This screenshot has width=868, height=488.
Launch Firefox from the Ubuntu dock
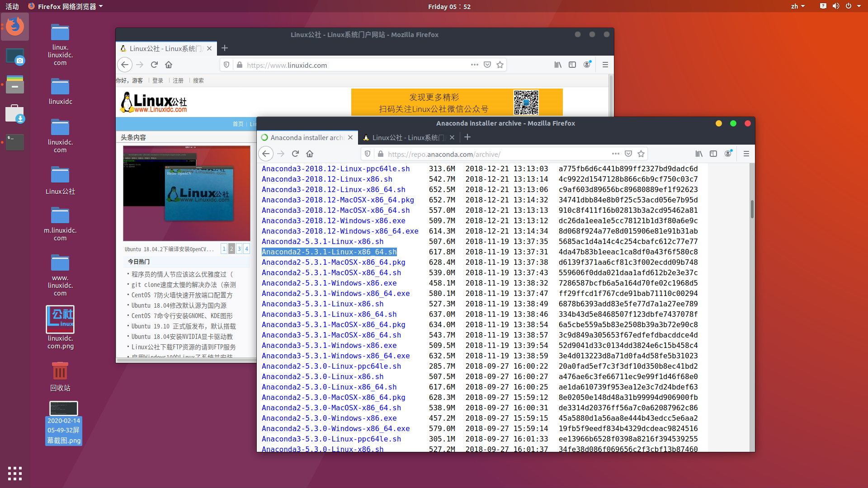pos(15,26)
